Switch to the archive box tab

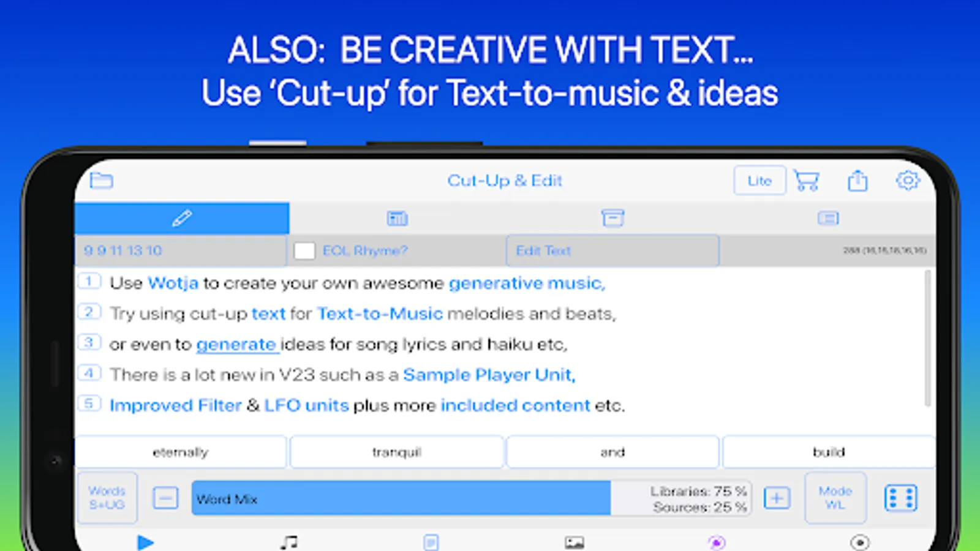tap(612, 218)
